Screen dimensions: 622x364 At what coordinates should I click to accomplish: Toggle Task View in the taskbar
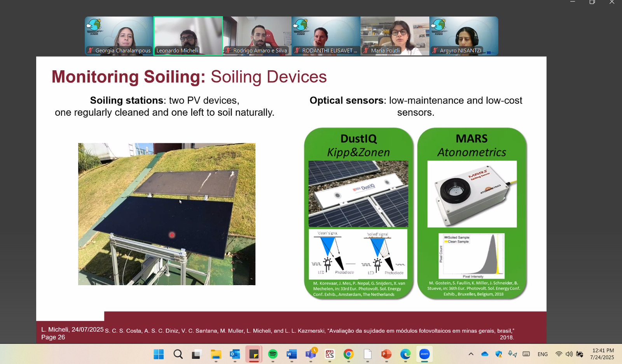197,354
